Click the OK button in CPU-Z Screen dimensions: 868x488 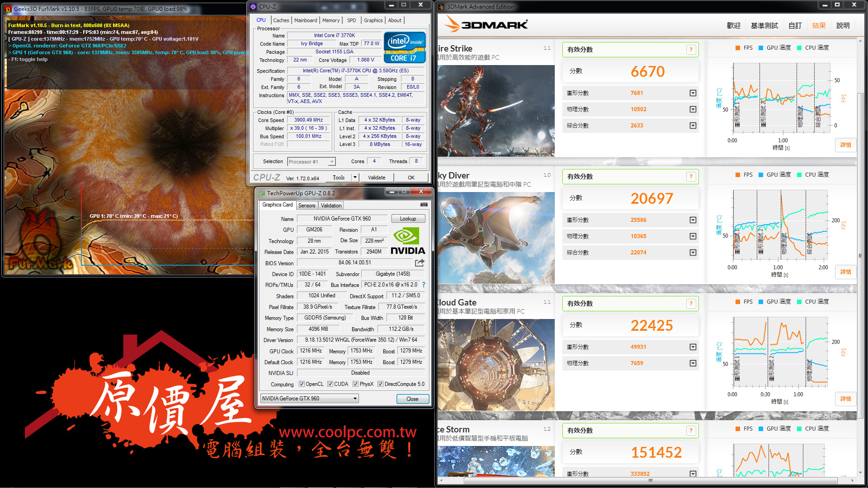point(411,178)
